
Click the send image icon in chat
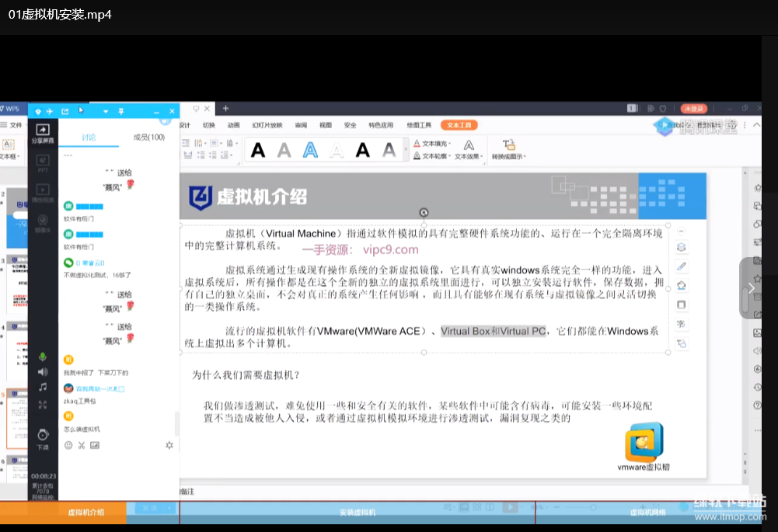pyautogui.click(x=95, y=445)
